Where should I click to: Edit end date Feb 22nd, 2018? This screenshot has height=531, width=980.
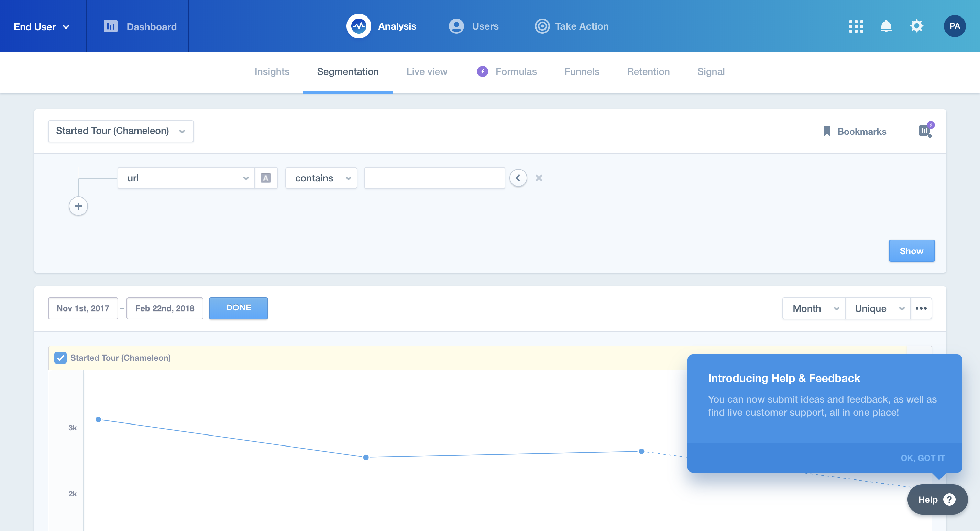165,308
